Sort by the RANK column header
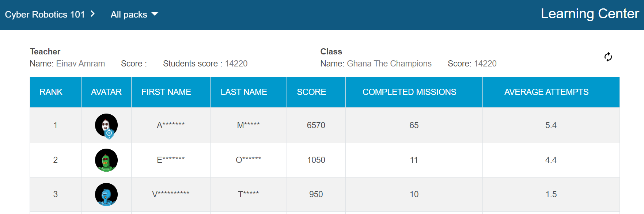This screenshot has height=214, width=644. (x=51, y=92)
